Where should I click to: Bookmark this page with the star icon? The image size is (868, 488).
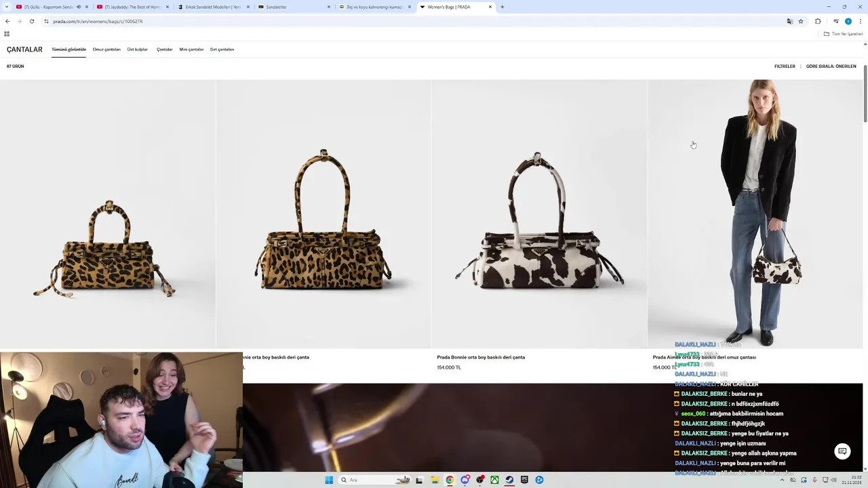(801, 21)
